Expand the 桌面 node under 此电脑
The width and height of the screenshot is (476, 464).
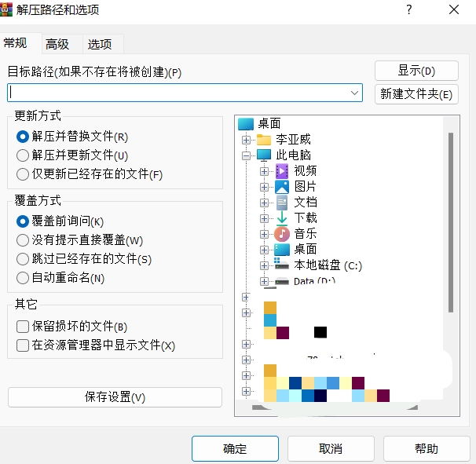[264, 250]
